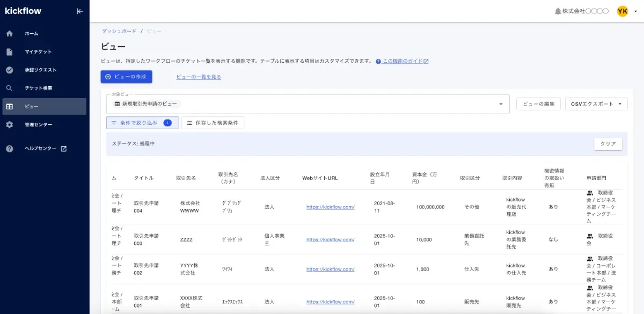Click the ビューの編集 button

click(x=539, y=104)
